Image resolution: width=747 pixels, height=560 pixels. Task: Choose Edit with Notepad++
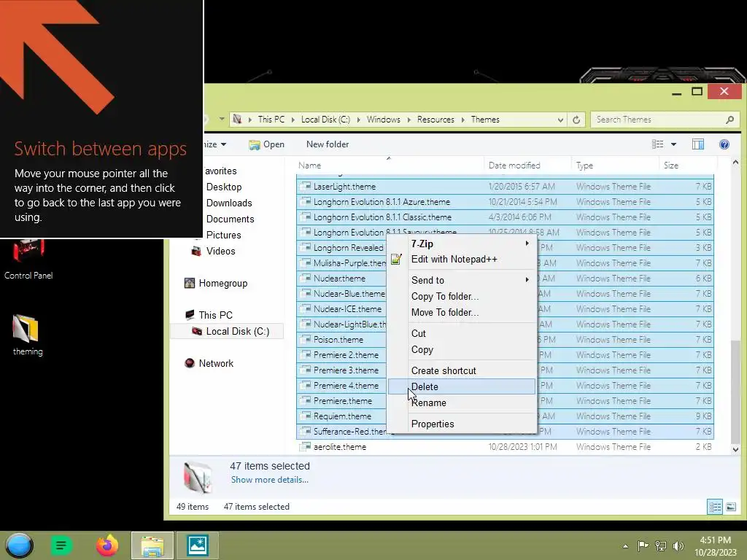pos(461,259)
